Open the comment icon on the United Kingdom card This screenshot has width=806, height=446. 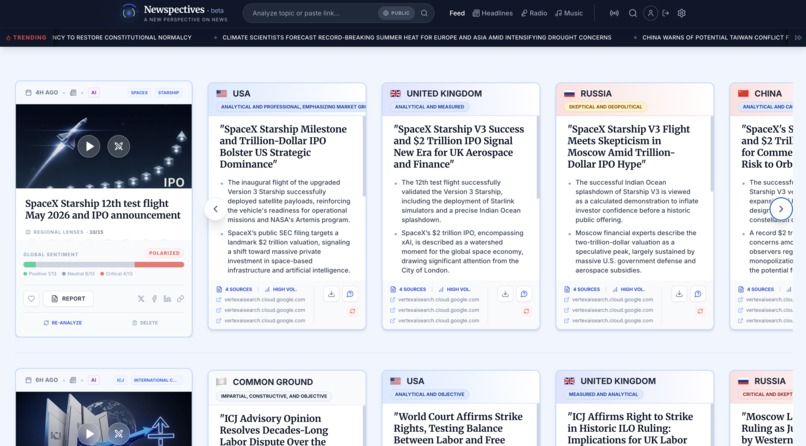pyautogui.click(x=524, y=294)
